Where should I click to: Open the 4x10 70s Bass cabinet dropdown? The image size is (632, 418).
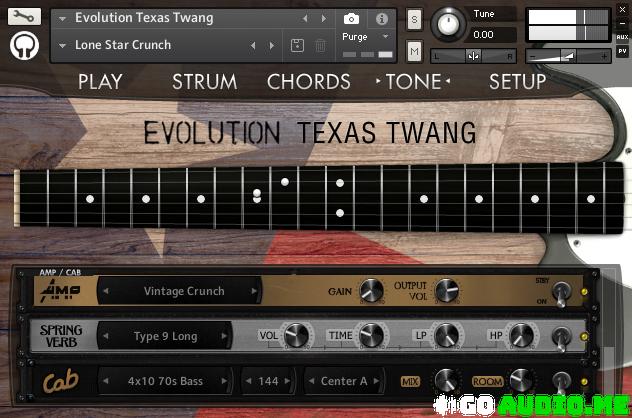pos(165,381)
